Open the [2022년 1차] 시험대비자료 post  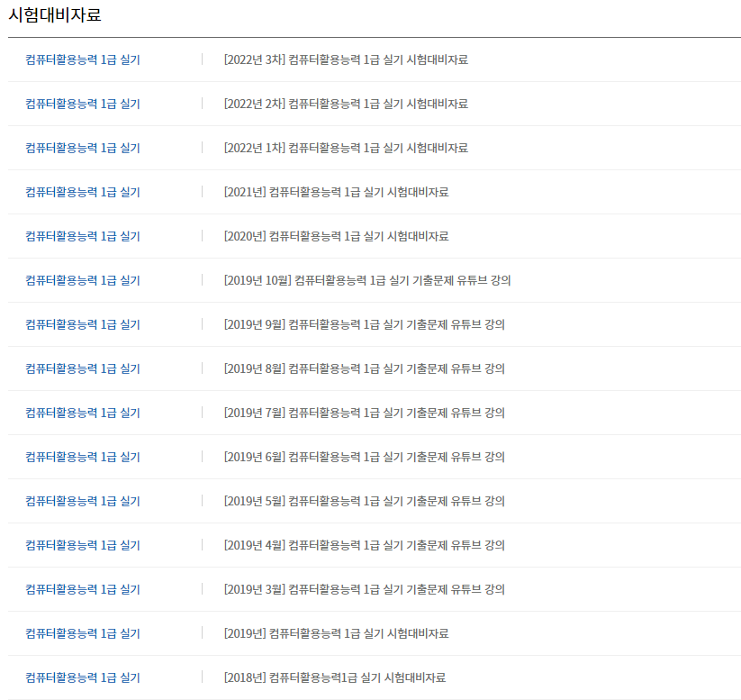click(x=346, y=149)
